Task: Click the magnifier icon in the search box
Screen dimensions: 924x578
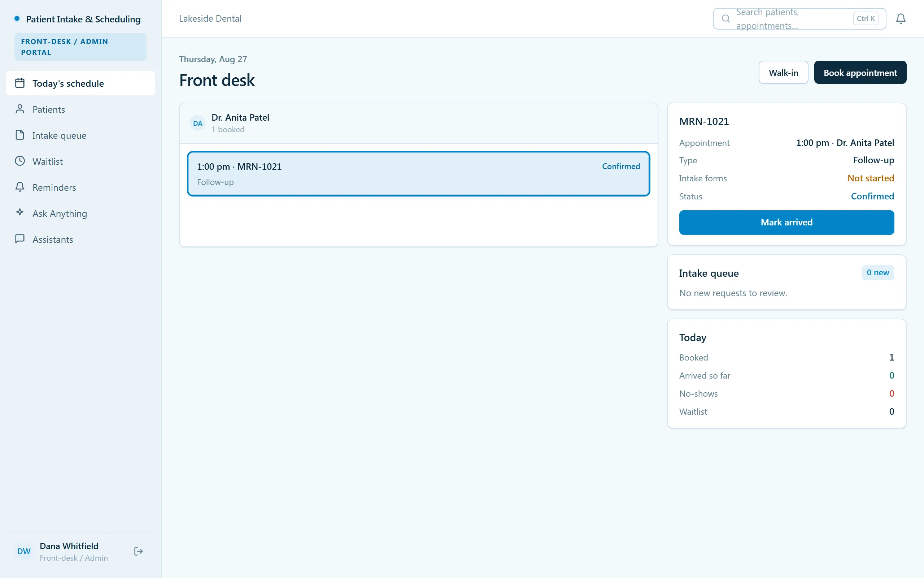Action: pos(726,18)
